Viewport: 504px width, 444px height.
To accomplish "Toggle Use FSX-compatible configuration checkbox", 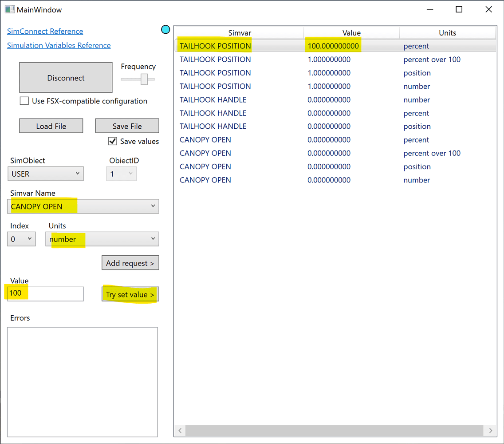I will pos(24,101).
